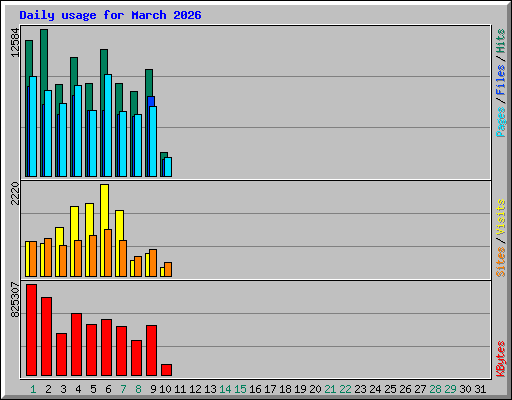
Task: Click green day 7 on the date axis
Action: click(x=123, y=389)
